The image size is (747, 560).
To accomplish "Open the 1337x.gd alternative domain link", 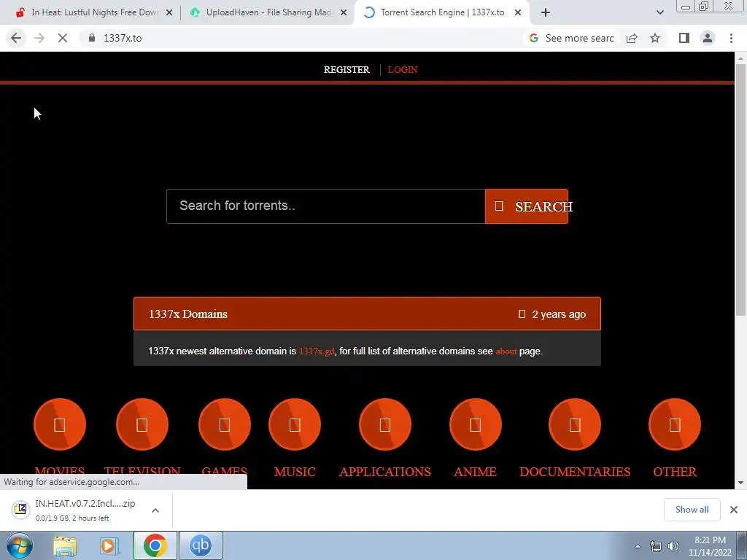I will pyautogui.click(x=317, y=351).
